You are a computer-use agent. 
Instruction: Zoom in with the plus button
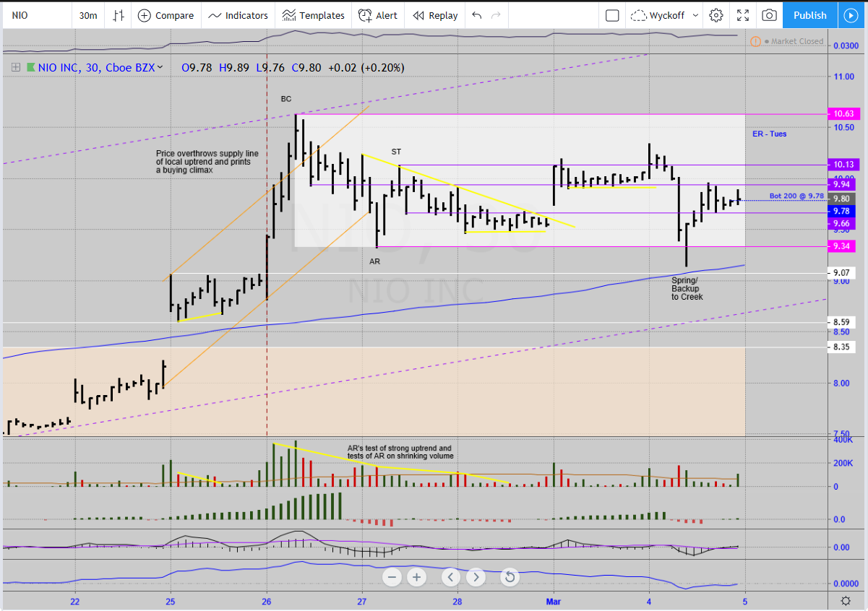point(416,577)
